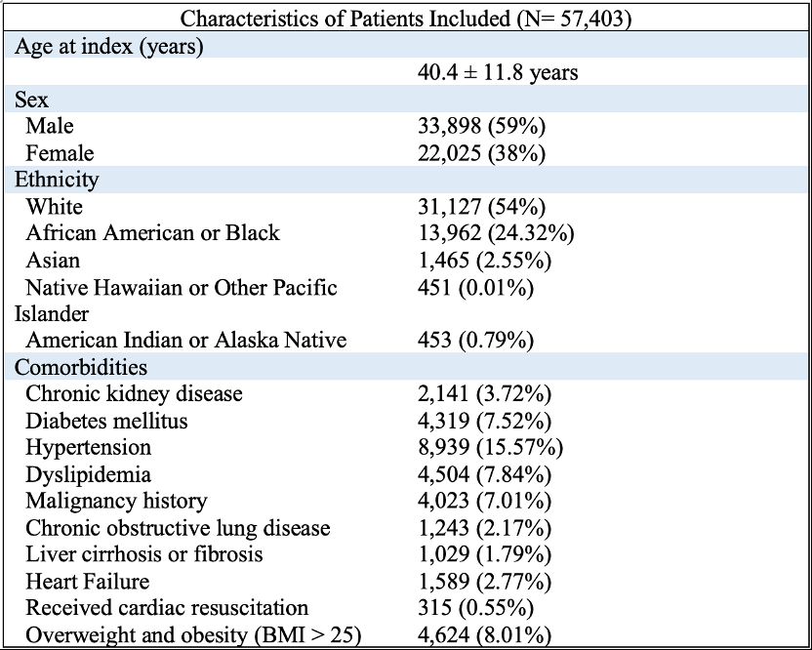This screenshot has width=812, height=650.
Task: Select the 'Age at index (years)' header row
Action: pyautogui.click(x=108, y=46)
